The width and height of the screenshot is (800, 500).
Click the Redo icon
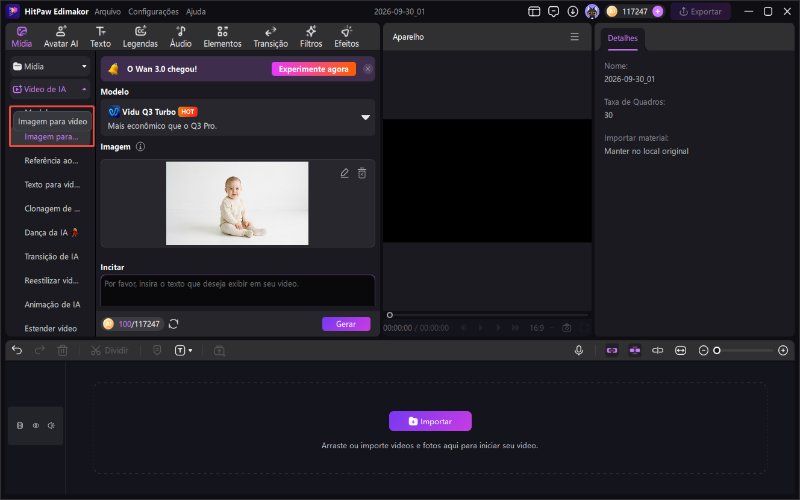[39, 351]
